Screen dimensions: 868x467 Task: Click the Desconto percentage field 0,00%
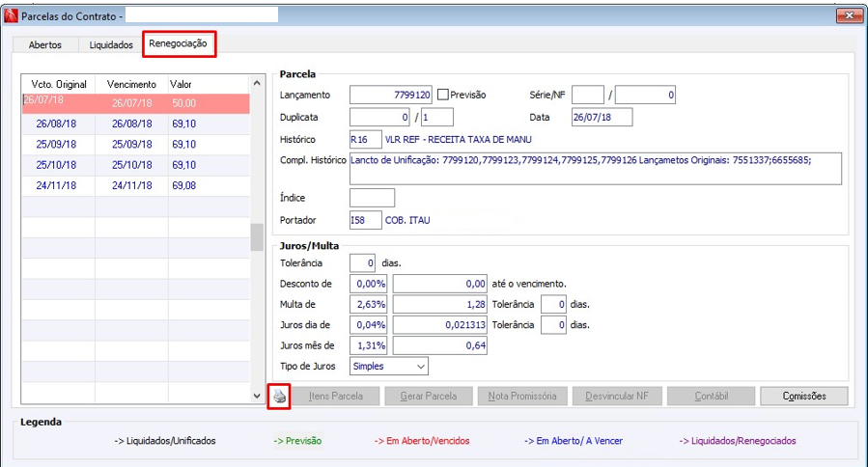click(368, 284)
